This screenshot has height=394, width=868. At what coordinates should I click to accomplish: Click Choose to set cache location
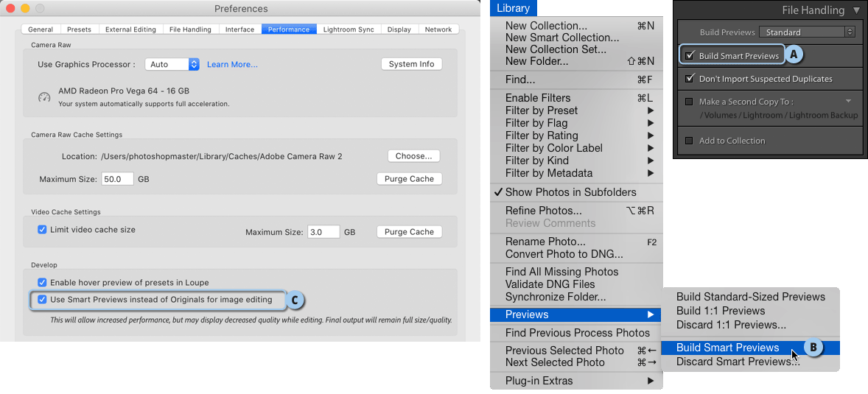[x=413, y=156]
